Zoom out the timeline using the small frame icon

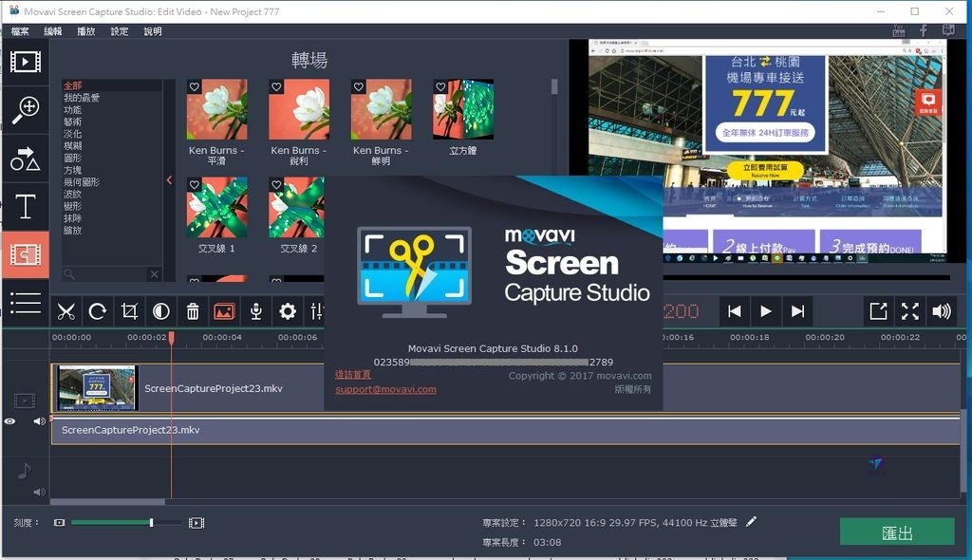point(60,523)
